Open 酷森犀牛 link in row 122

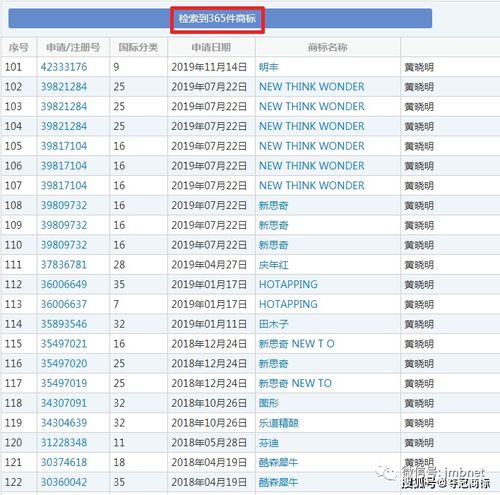tap(279, 482)
